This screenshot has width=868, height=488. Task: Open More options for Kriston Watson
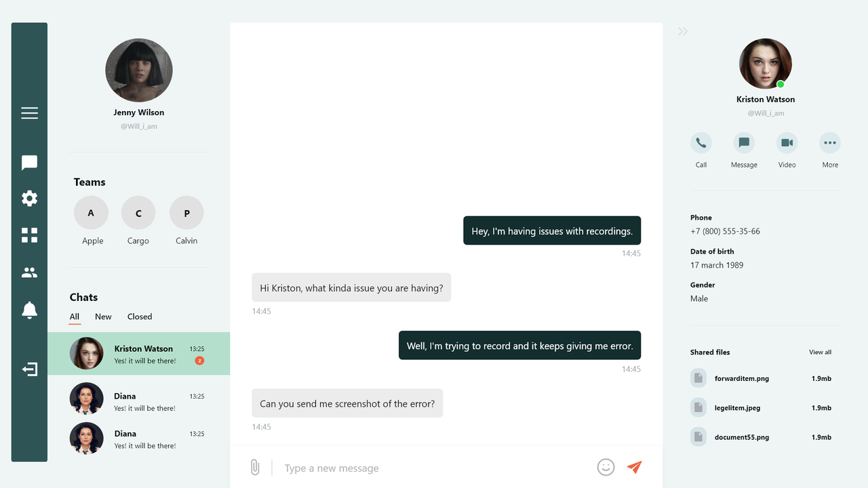click(829, 142)
